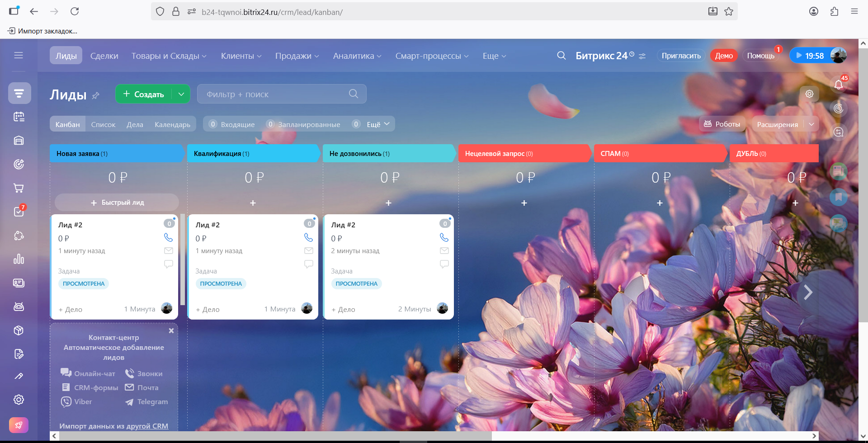Click email icon on Новая заявка lead card

point(169,250)
